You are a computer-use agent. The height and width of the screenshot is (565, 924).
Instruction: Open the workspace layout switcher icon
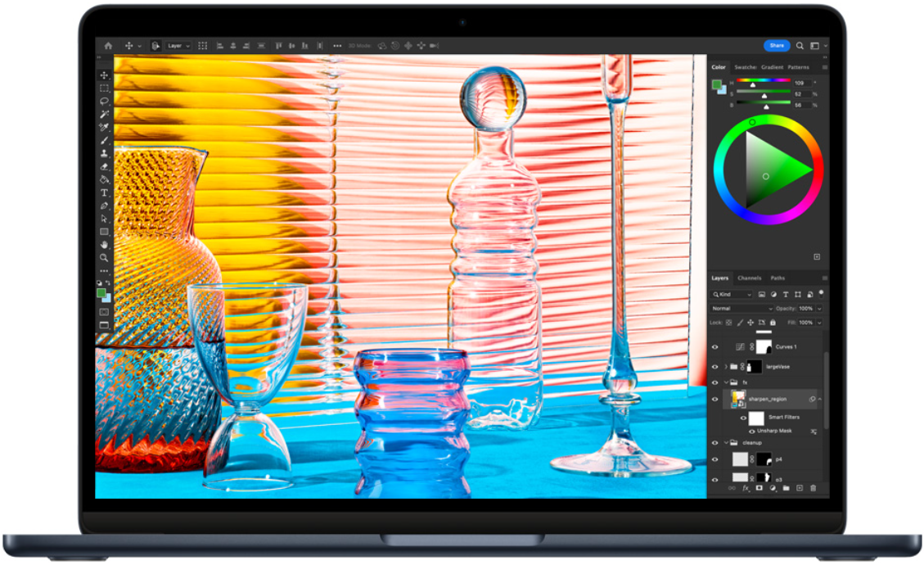[x=814, y=45]
